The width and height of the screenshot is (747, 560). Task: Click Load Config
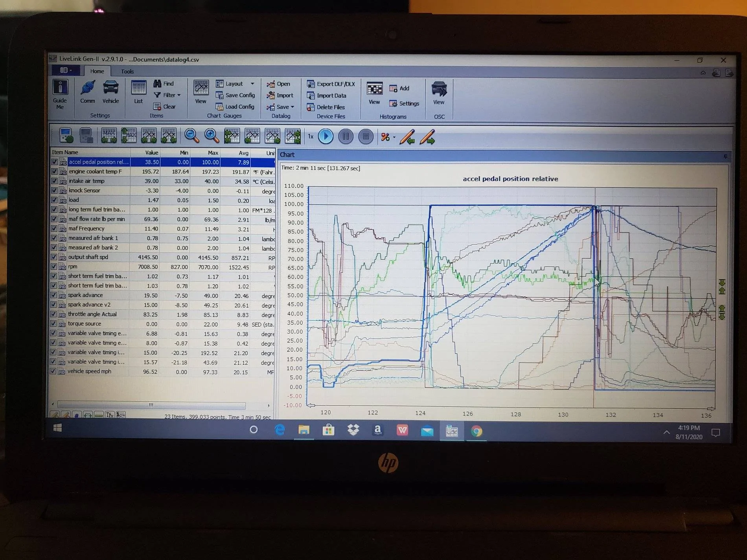(x=235, y=106)
